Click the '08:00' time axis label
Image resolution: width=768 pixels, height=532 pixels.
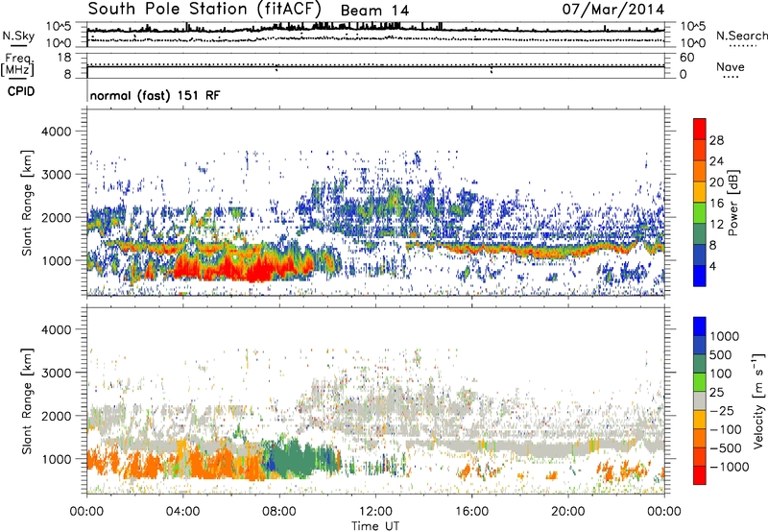click(279, 512)
